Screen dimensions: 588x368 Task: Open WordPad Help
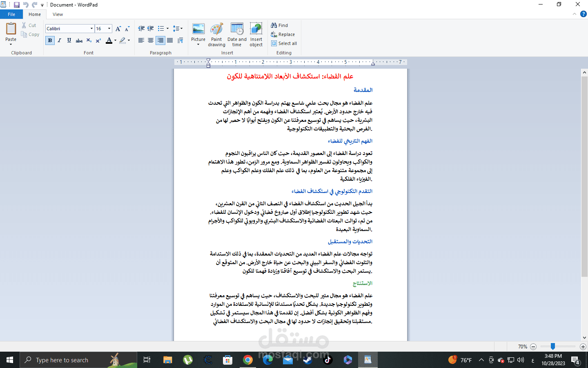[x=583, y=14]
